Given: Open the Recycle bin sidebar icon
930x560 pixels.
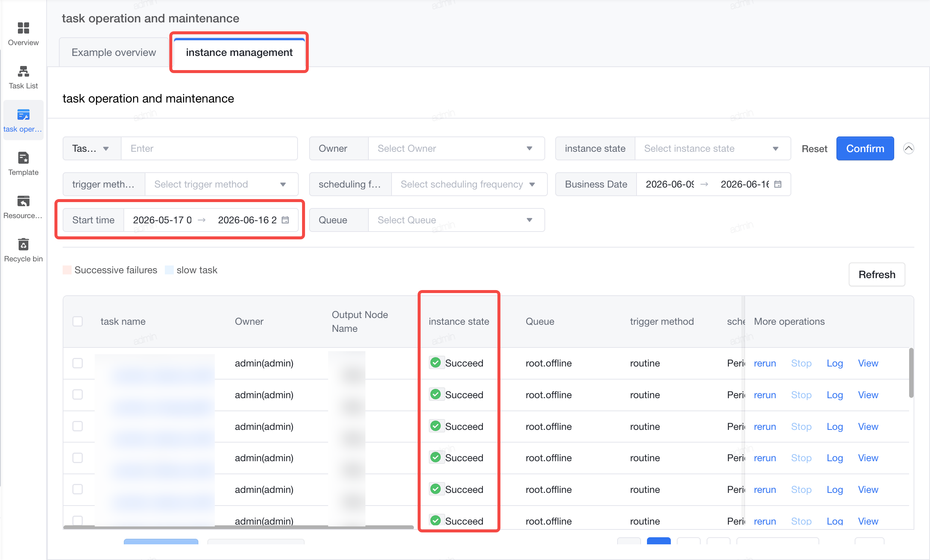Looking at the screenshot, I should 23,245.
